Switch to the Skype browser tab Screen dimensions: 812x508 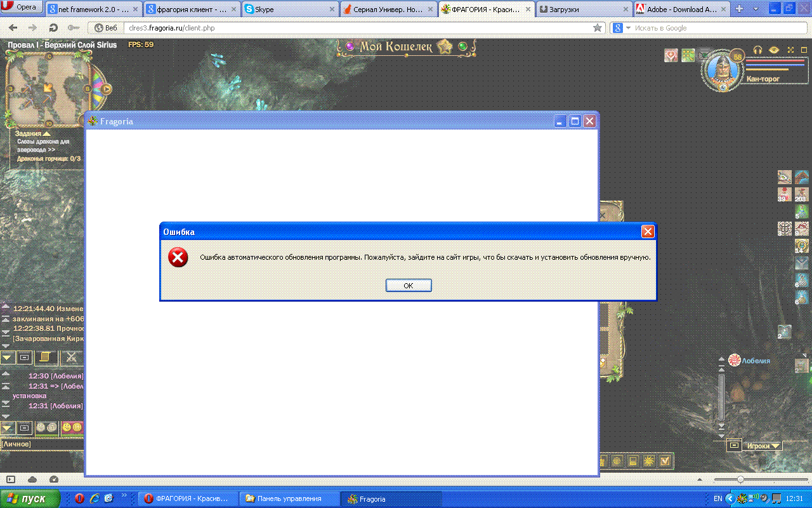[289, 10]
